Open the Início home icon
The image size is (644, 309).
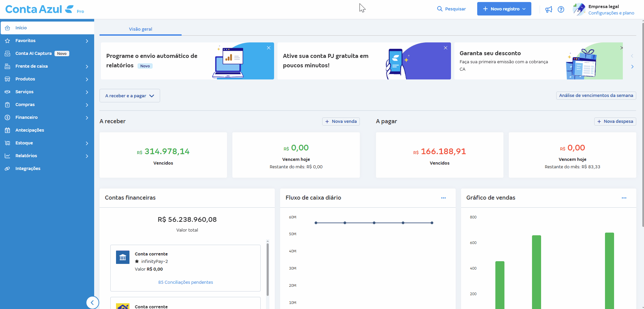[x=7, y=28]
